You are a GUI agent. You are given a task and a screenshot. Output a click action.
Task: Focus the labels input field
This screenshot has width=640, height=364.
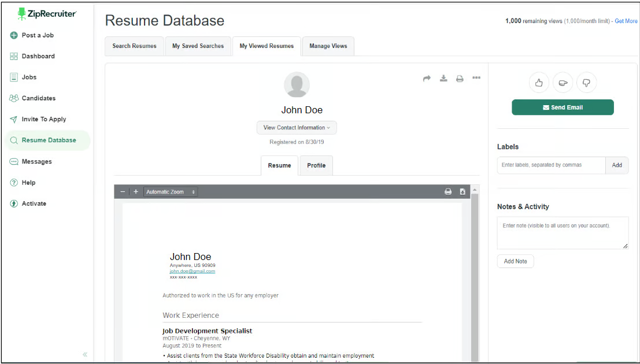[x=551, y=165]
